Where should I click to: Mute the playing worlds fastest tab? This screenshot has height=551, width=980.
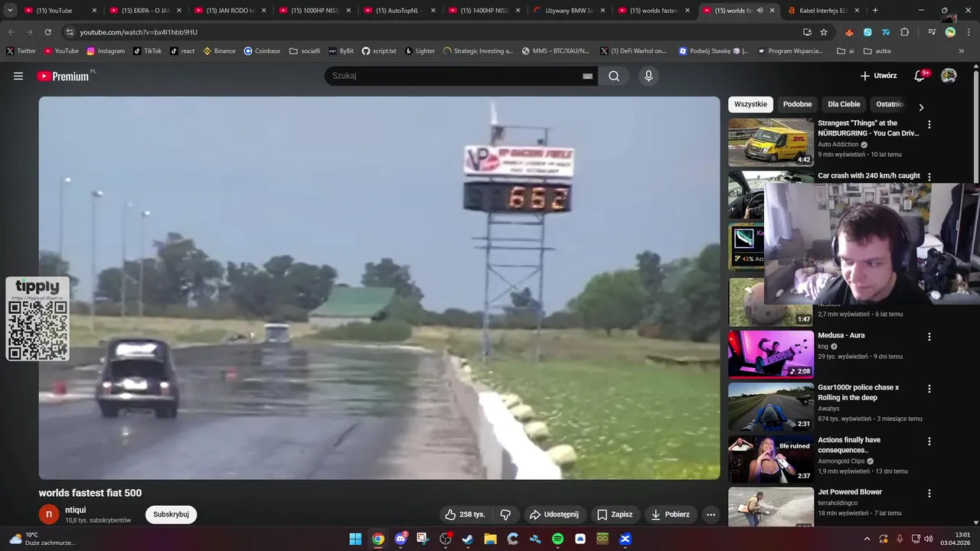pyautogui.click(x=759, y=11)
